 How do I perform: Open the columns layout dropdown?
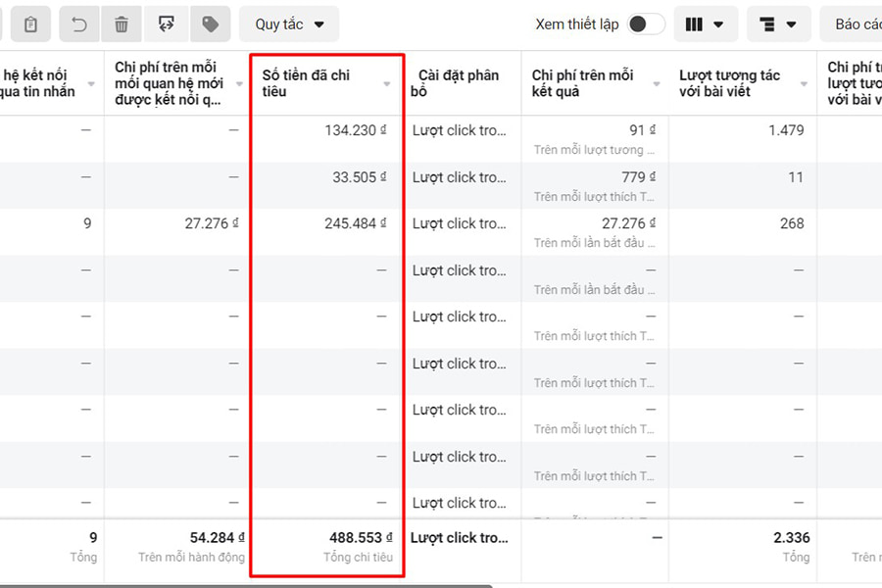coord(706,24)
